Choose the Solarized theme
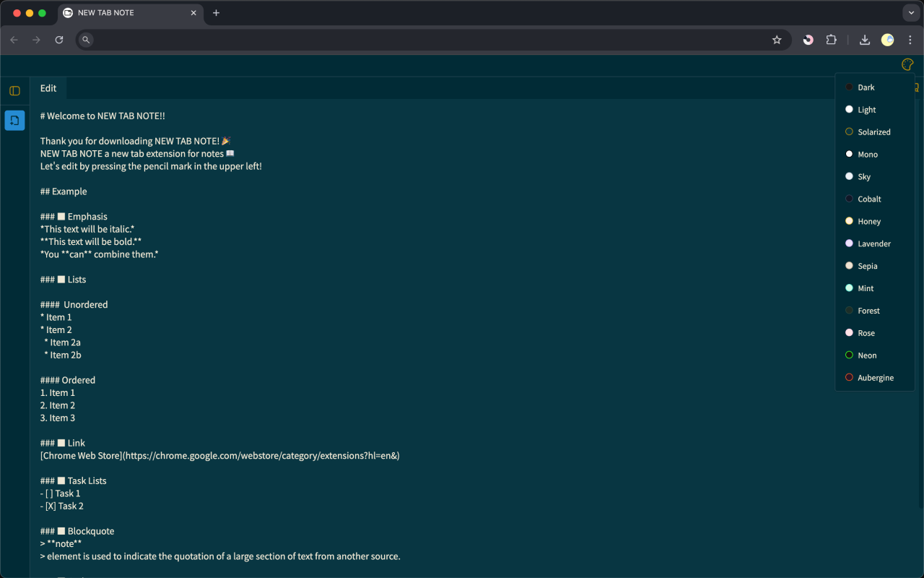The height and width of the screenshot is (578, 924). pos(875,132)
